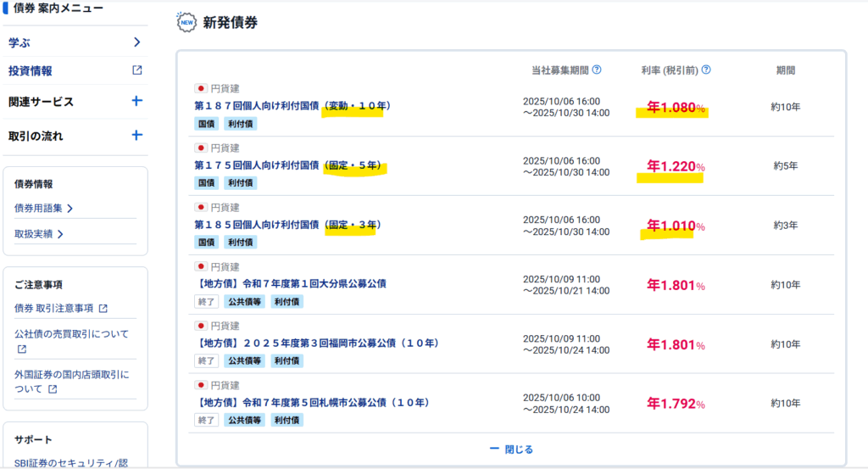Expand 関連サービス with the plus icon
868x469 pixels.
pos(136,102)
